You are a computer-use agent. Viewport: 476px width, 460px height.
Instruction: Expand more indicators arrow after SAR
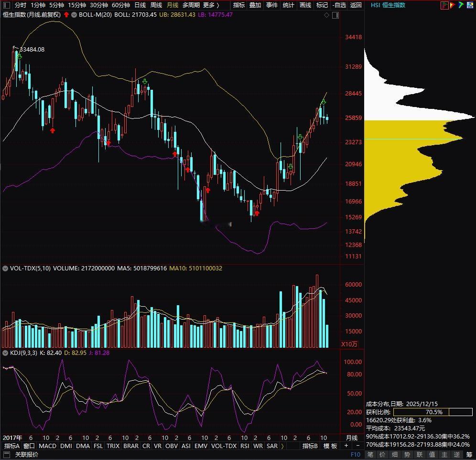coord(282,446)
